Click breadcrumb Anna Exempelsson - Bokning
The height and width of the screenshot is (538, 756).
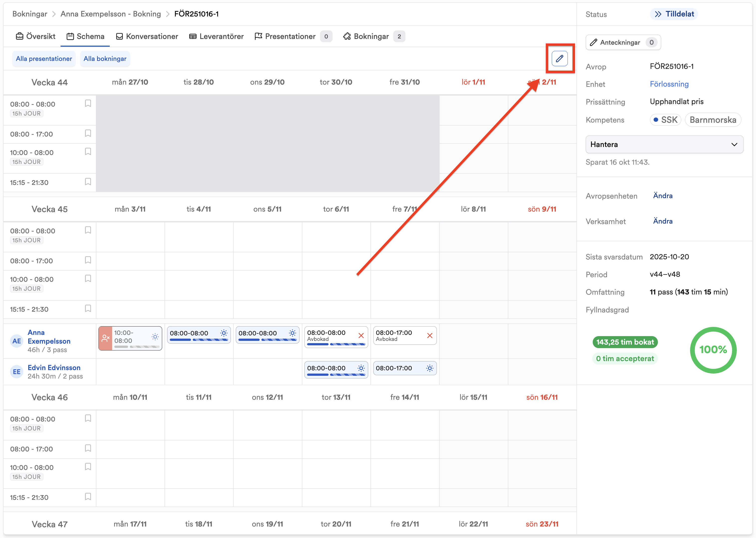pos(110,14)
